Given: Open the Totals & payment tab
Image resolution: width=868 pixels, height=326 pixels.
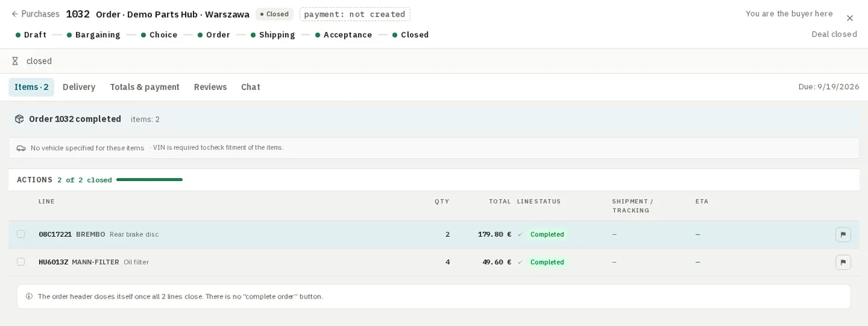Looking at the screenshot, I should coord(145,87).
